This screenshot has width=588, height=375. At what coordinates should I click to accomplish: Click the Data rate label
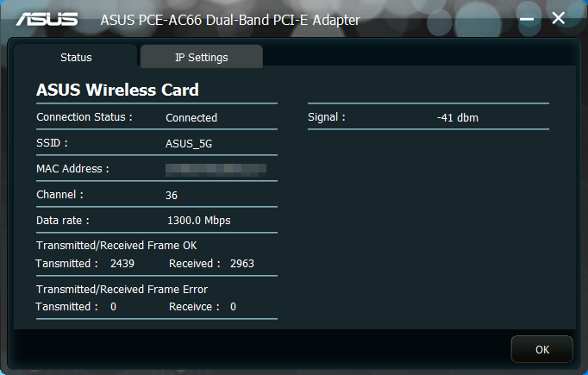pos(63,221)
